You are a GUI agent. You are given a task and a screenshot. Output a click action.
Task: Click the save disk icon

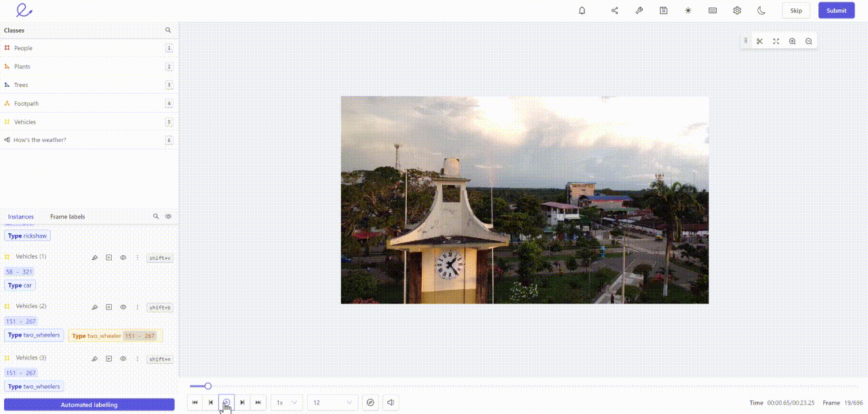(663, 10)
